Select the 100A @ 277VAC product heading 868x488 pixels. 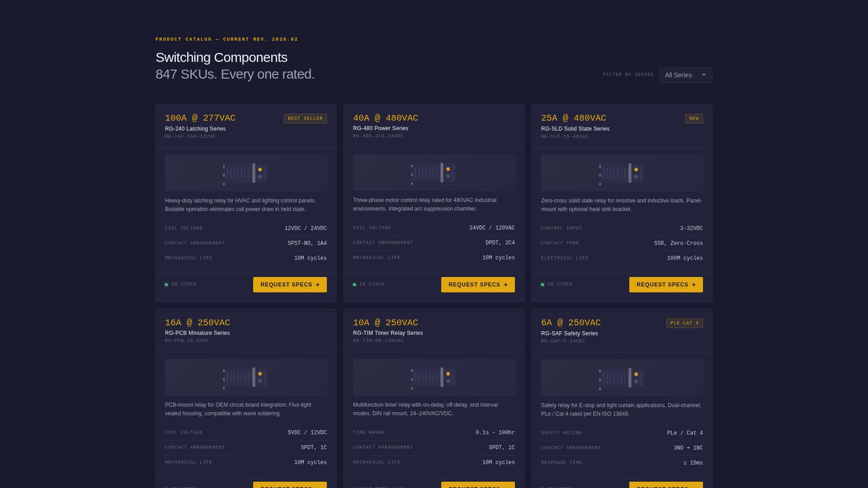[x=200, y=118]
